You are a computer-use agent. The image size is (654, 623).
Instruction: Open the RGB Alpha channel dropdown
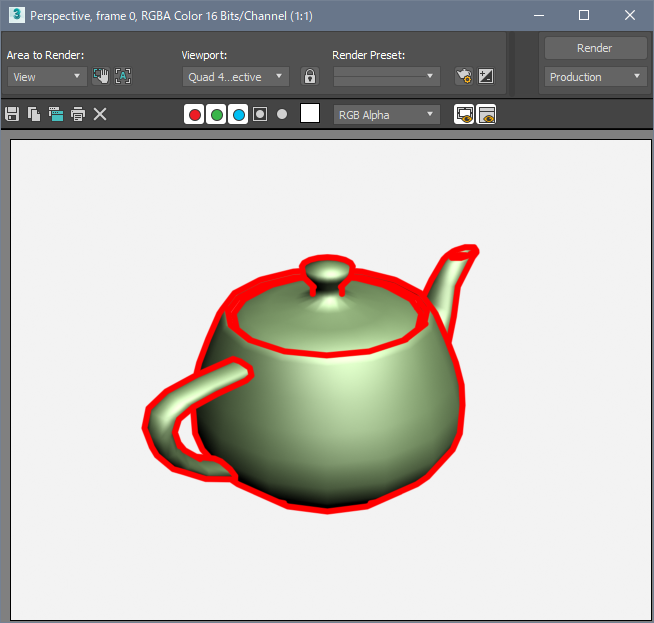386,115
